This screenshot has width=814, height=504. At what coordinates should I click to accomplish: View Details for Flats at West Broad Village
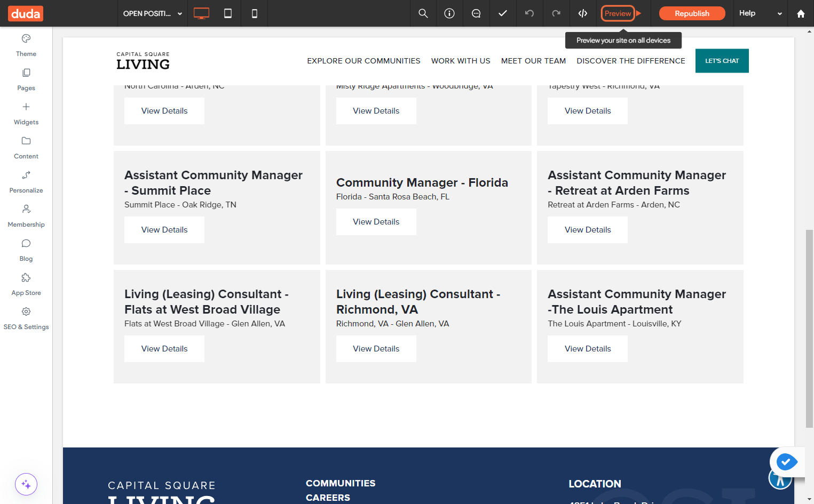tap(164, 349)
